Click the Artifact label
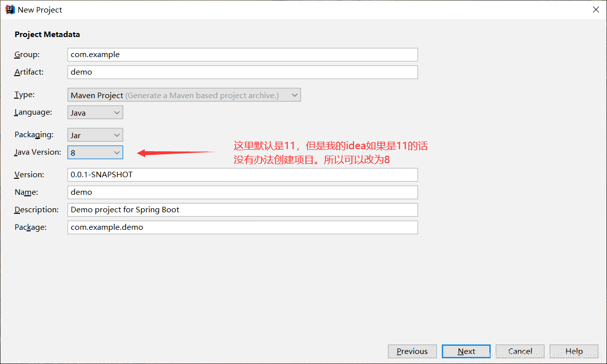 (29, 72)
